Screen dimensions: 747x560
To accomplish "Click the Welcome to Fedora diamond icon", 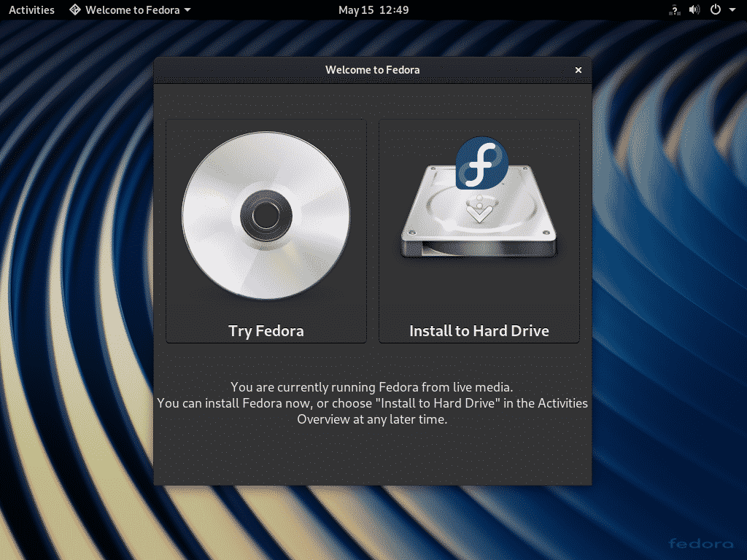I will click(75, 9).
